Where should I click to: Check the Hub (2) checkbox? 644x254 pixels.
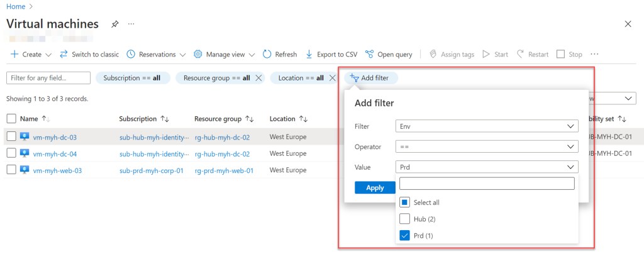click(x=405, y=219)
